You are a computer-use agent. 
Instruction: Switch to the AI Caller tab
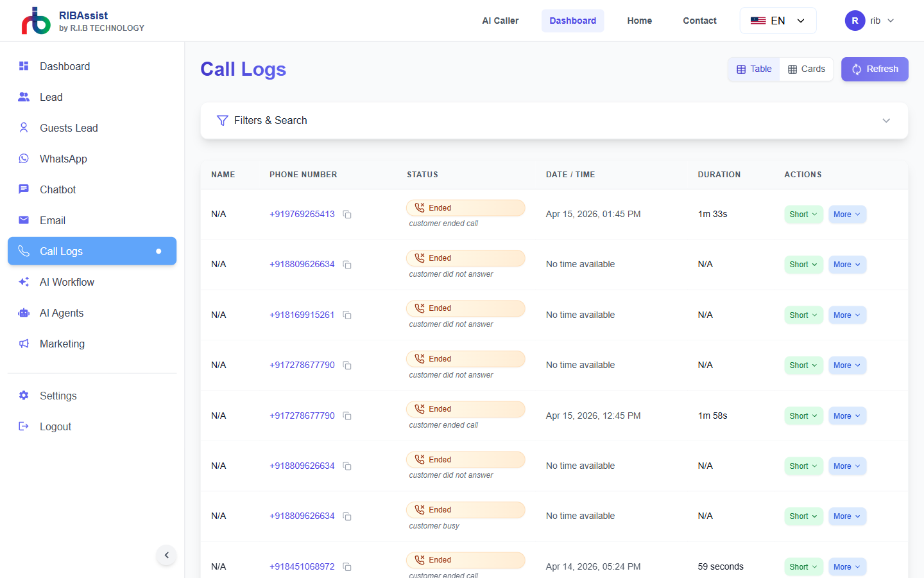[x=500, y=20]
